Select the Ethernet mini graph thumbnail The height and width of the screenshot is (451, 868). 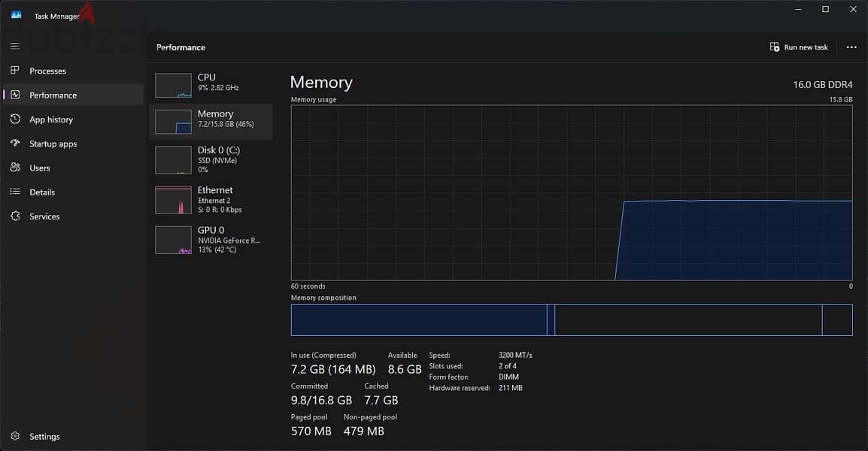click(x=173, y=200)
